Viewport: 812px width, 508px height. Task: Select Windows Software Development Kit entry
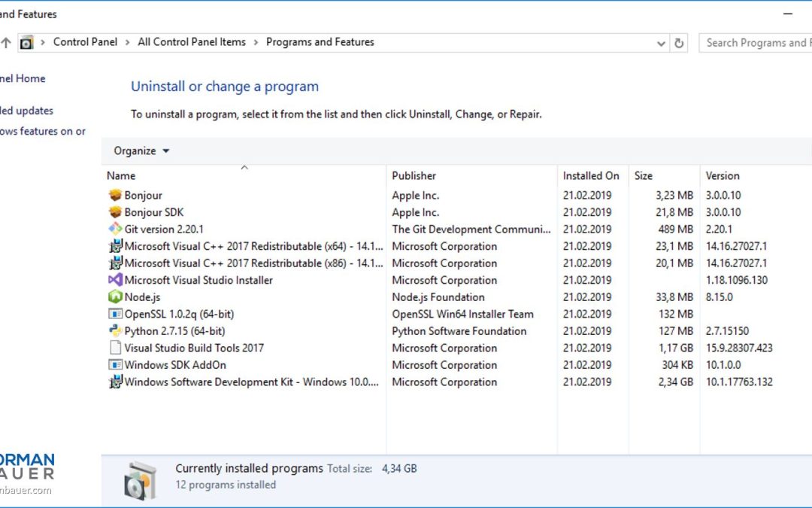252,382
